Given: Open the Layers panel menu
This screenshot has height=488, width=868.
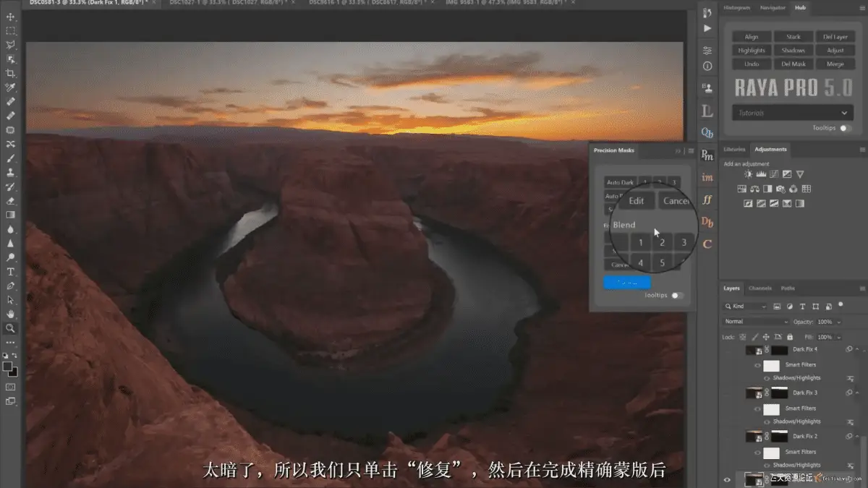Looking at the screenshot, I should tap(861, 288).
